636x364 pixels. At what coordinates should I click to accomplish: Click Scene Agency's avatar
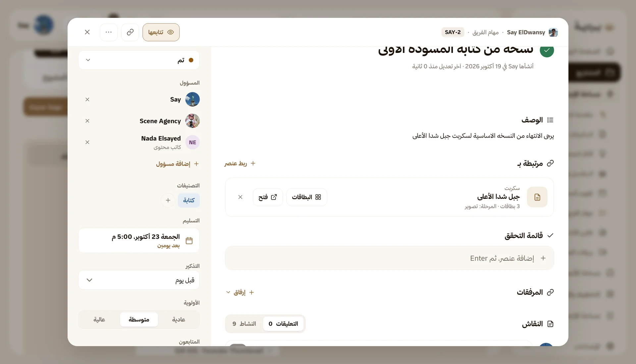point(192,121)
